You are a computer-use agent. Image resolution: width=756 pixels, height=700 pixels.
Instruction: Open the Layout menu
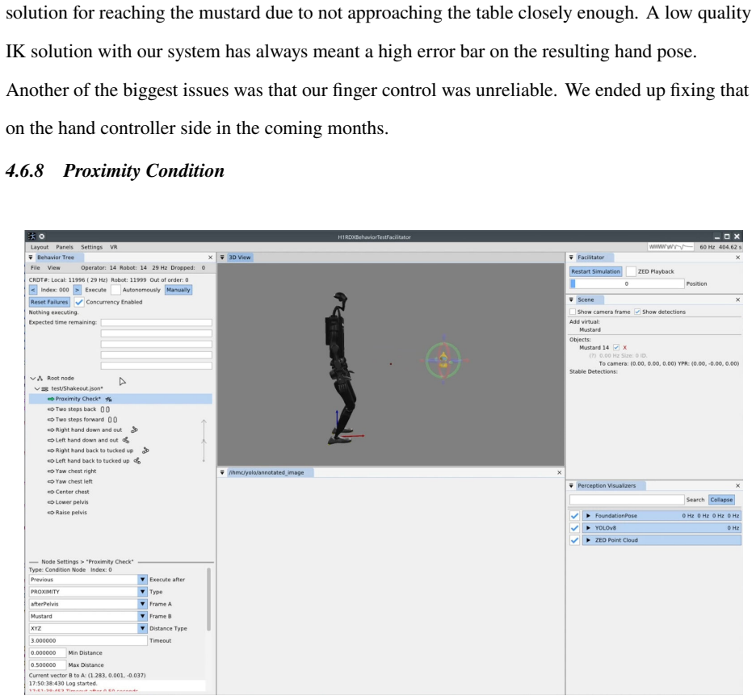tap(40, 247)
